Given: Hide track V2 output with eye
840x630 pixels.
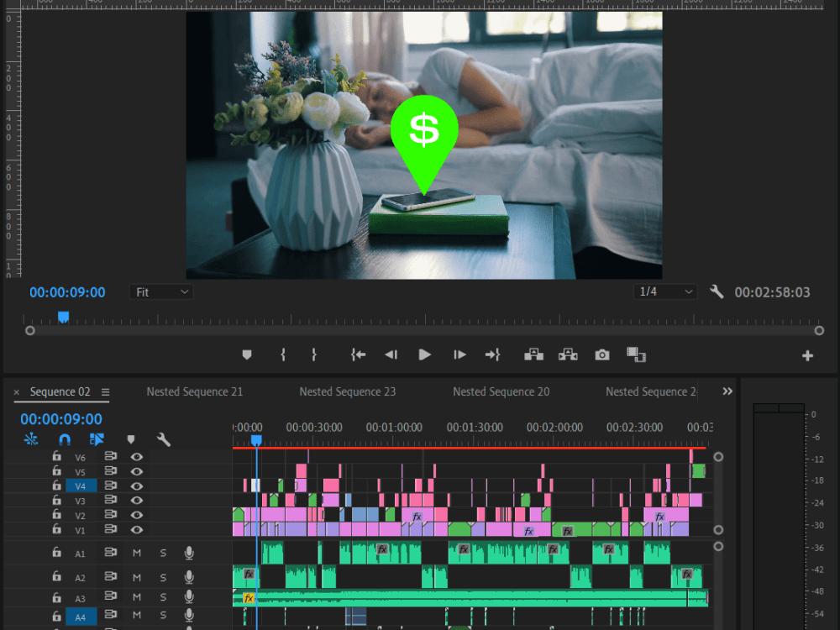Looking at the screenshot, I should click(x=137, y=515).
